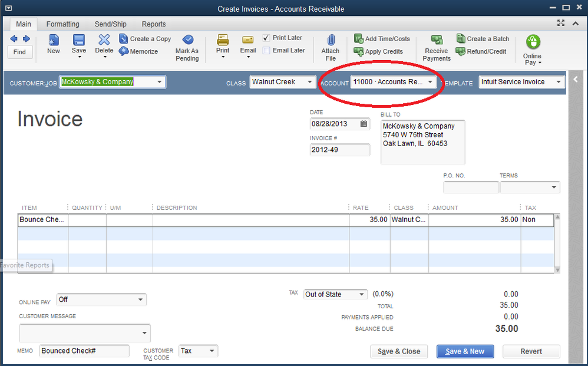588x366 pixels.
Task: Open the Class dropdown showing Walnut Creek
Action: click(x=310, y=82)
